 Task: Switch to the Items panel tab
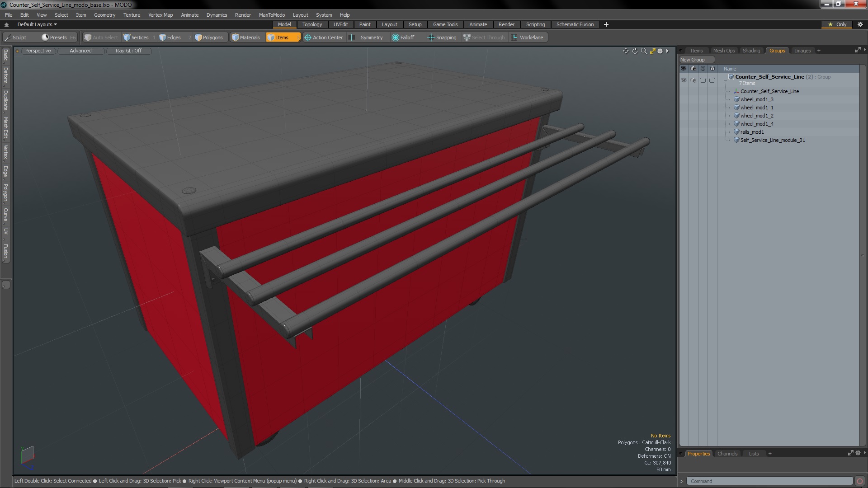(696, 51)
